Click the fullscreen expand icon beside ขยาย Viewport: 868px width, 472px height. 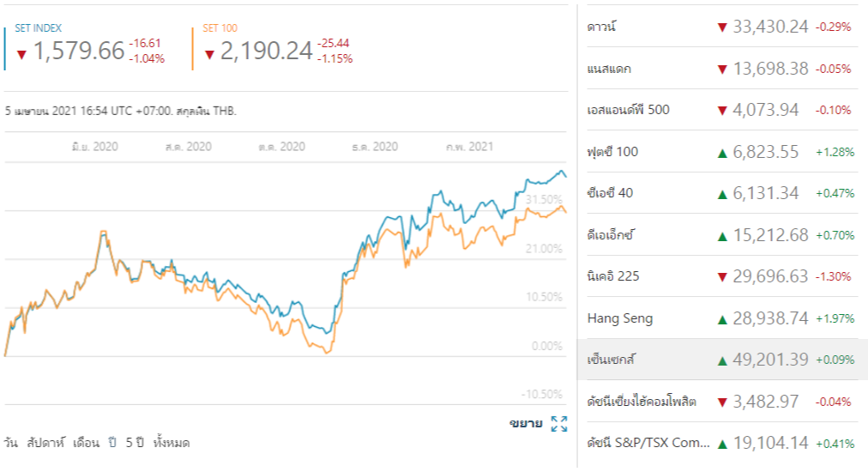coord(559,423)
